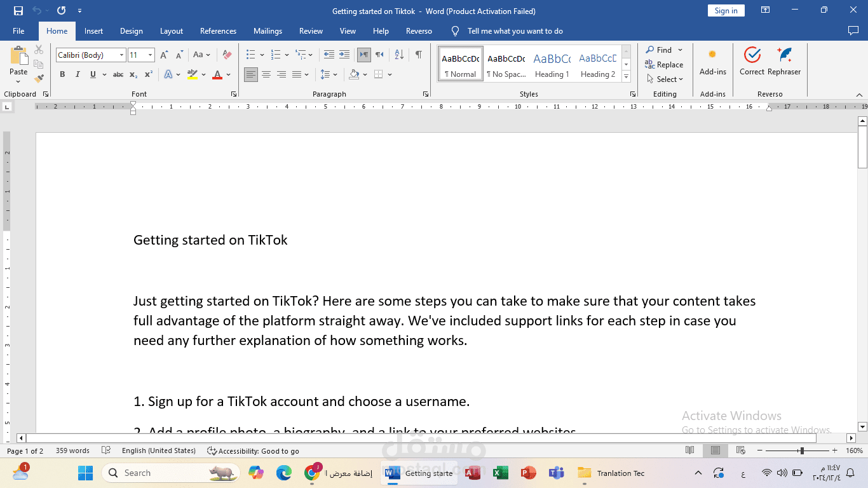
Task: Open the Paragraph dialog launcher
Action: pos(425,94)
